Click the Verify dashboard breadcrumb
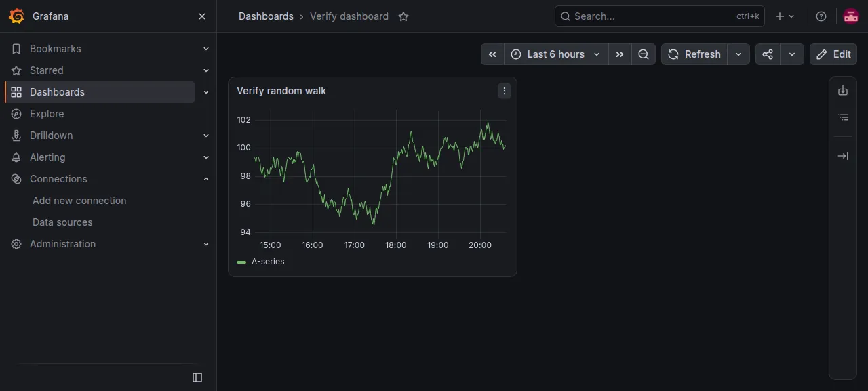The width and height of the screenshot is (868, 391). (x=349, y=16)
